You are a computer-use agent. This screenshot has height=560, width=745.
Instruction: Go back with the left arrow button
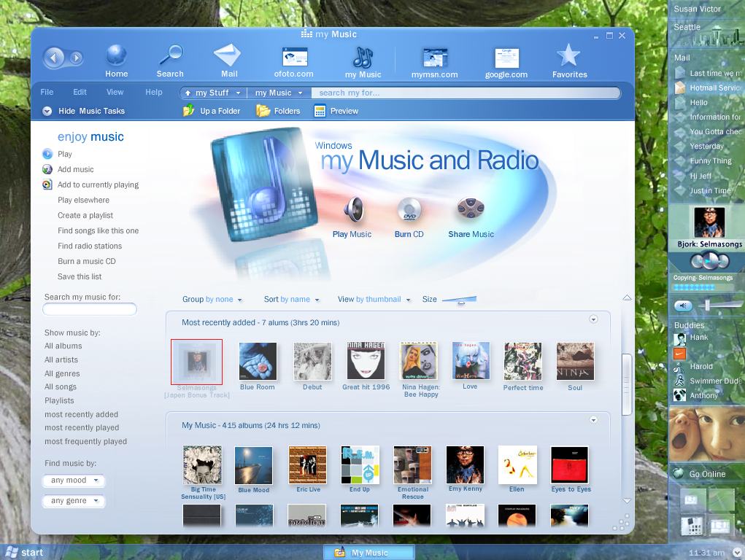pyautogui.click(x=54, y=58)
